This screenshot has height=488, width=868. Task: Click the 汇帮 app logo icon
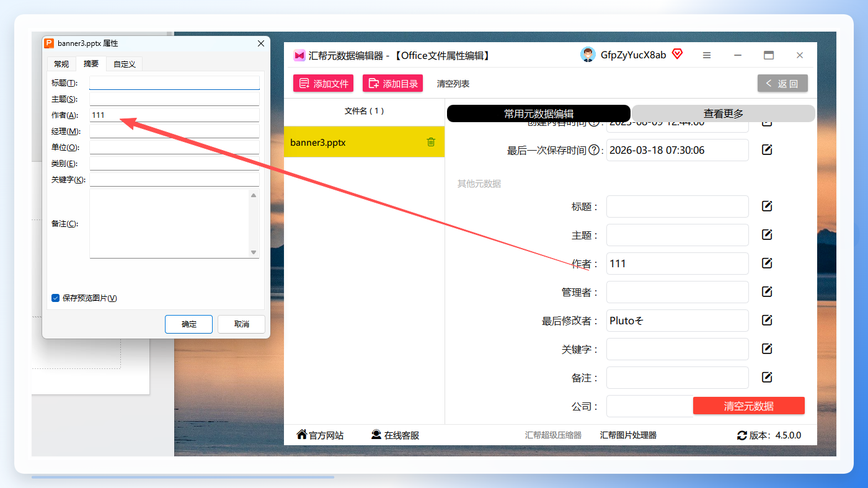299,55
